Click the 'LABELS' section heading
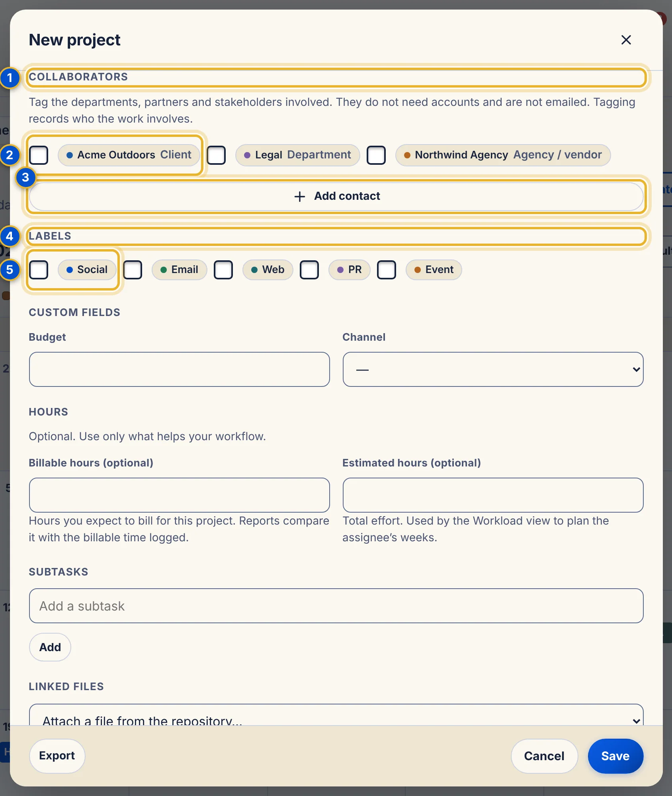672x796 pixels. 50,236
